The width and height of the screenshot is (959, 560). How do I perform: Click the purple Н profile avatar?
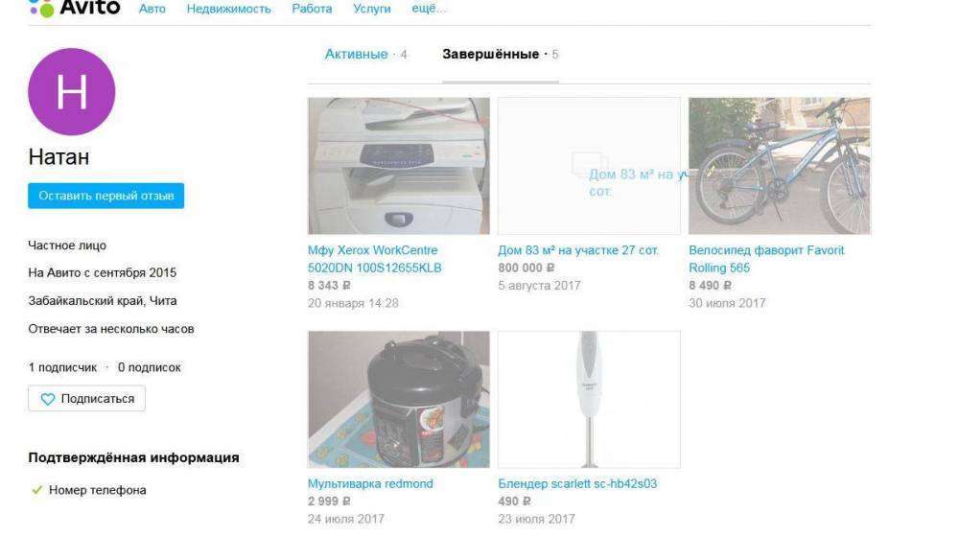point(72,92)
